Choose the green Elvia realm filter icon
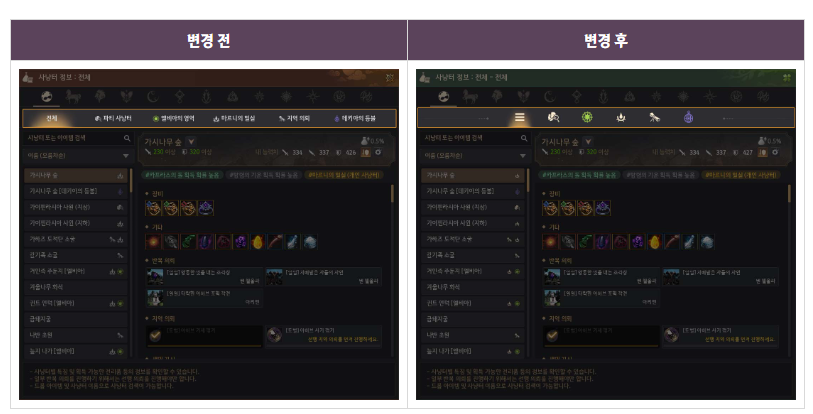Image resolution: width=813 pixels, height=414 pixels. (587, 118)
